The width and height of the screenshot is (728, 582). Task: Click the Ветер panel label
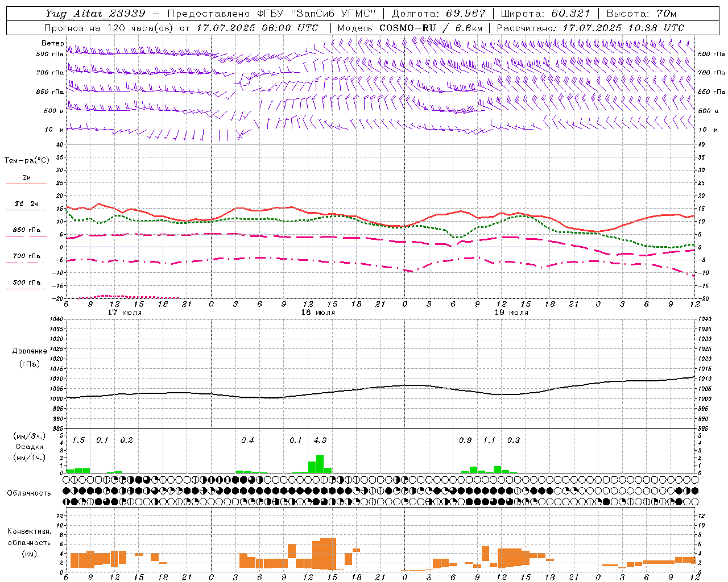coord(52,43)
